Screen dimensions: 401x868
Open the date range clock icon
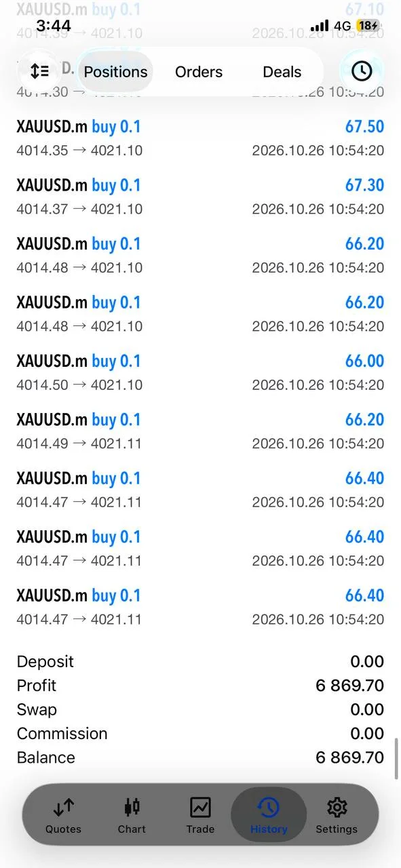[361, 71]
